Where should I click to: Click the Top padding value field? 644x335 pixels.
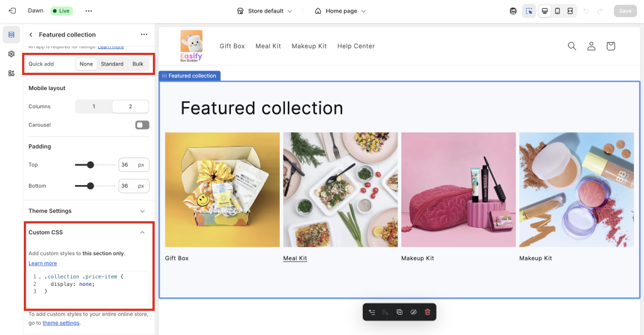pos(134,165)
